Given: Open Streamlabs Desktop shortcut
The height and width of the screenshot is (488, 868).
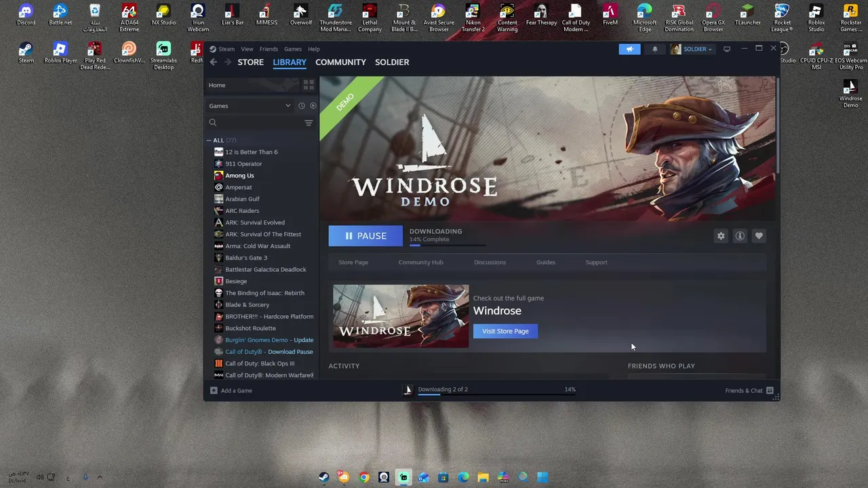Looking at the screenshot, I should tap(163, 56).
